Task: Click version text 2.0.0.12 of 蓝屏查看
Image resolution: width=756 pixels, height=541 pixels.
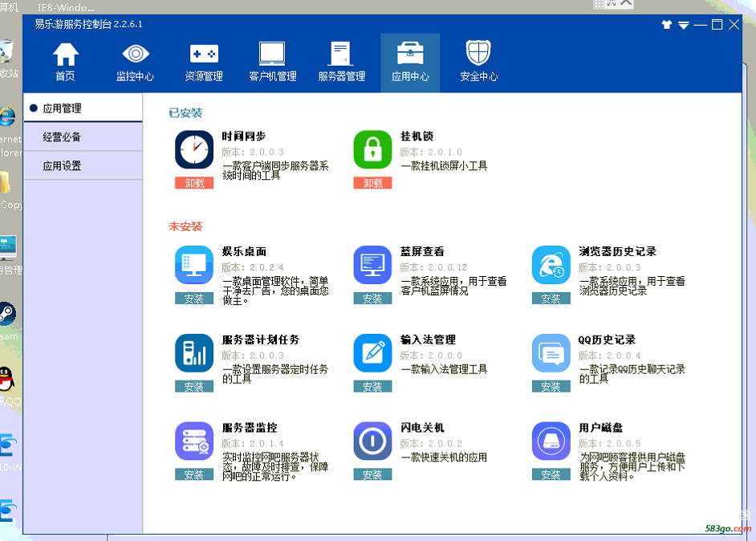Action: tap(448, 267)
